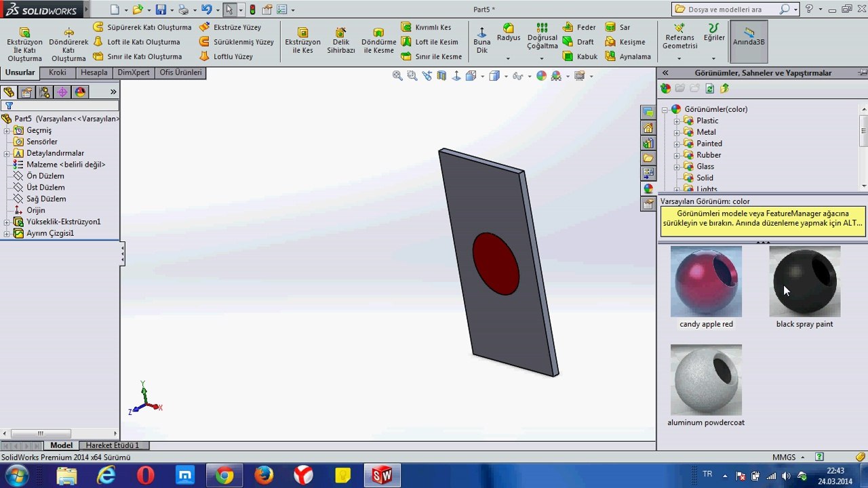The width and height of the screenshot is (868, 488).
Task: Click Aynalama mirror tool
Action: [x=628, y=56]
